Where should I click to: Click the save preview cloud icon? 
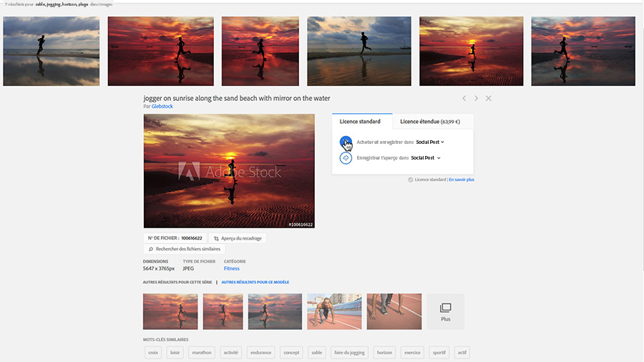[346, 157]
